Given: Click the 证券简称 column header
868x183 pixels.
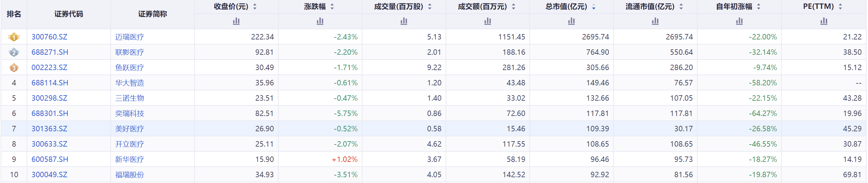Looking at the screenshot, I should click(x=153, y=14).
